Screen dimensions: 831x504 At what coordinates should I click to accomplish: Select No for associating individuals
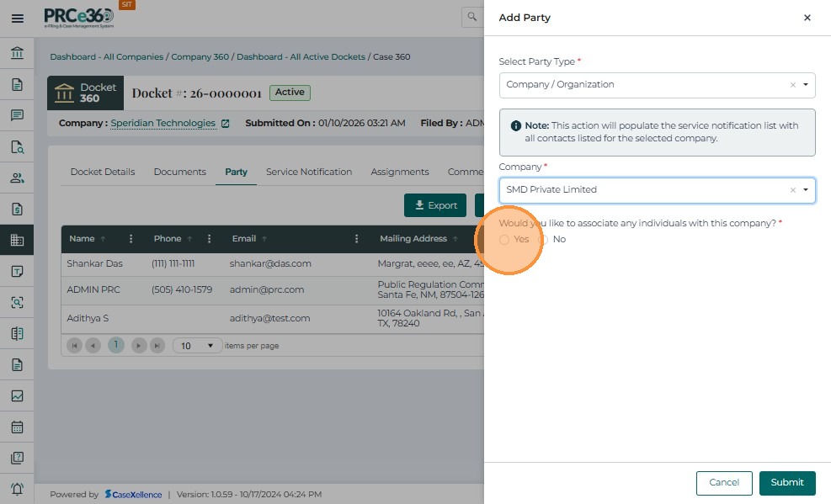[543, 240]
